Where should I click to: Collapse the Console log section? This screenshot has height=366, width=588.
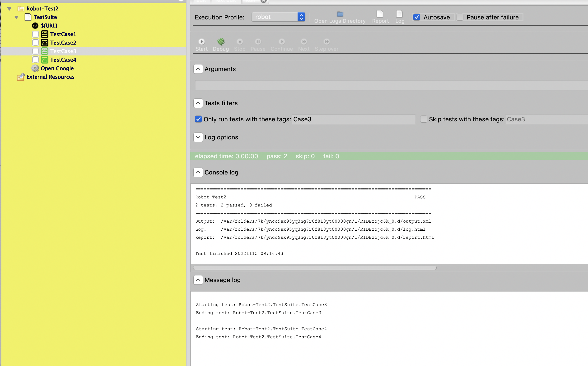click(x=198, y=172)
